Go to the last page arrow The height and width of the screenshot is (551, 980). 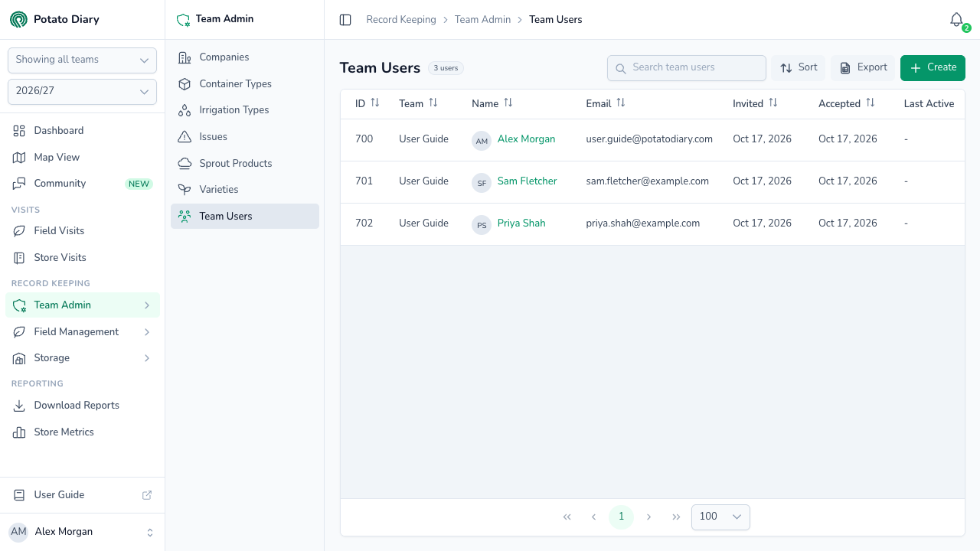pyautogui.click(x=676, y=517)
